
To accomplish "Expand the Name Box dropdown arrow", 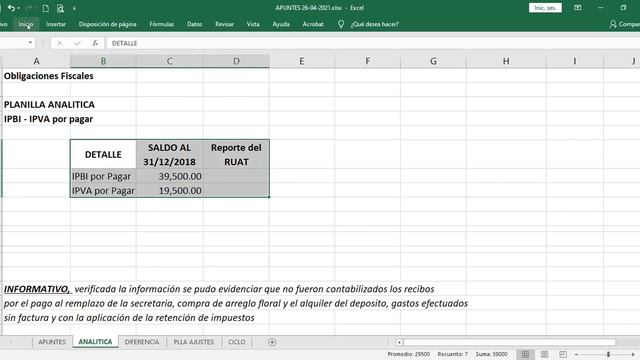I will click(x=30, y=43).
